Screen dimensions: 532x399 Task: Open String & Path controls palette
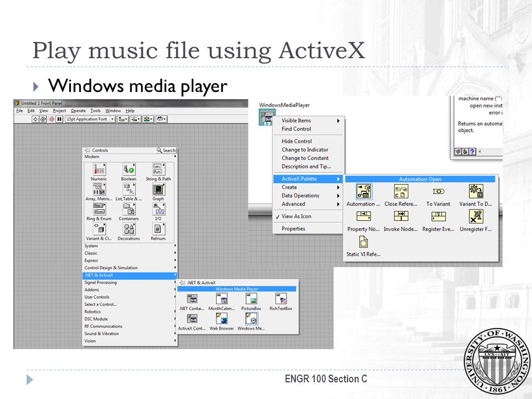[158, 170]
